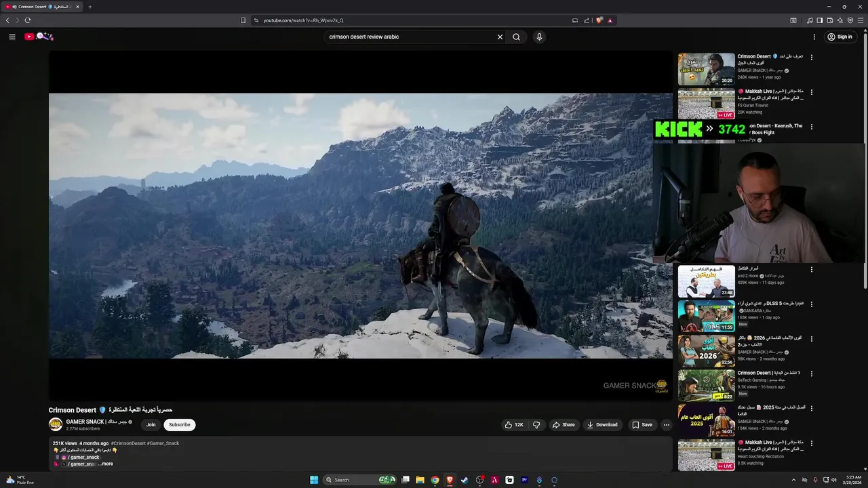Open the 23:48 video thumbnail

[707, 281]
